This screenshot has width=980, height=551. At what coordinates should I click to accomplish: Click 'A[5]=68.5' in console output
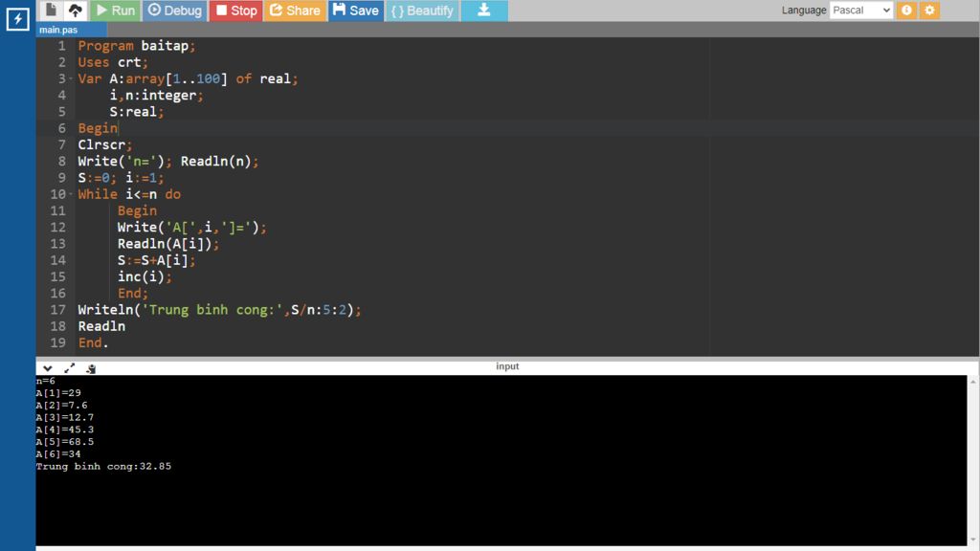click(x=65, y=442)
